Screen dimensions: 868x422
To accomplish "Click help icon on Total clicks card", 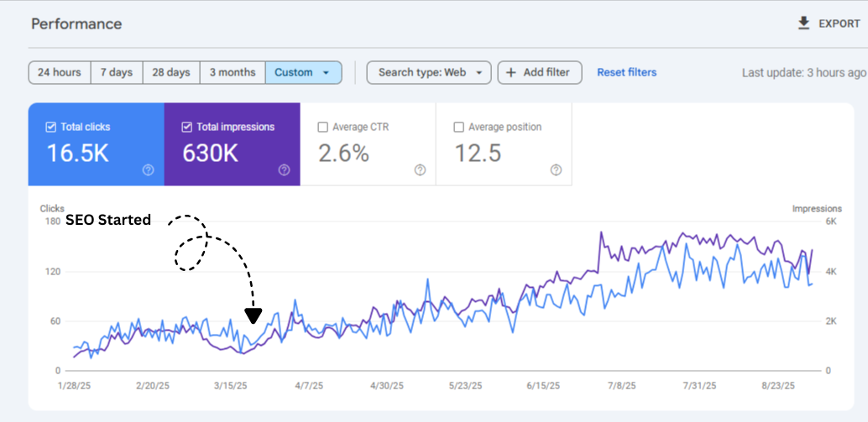I will pos(149,169).
